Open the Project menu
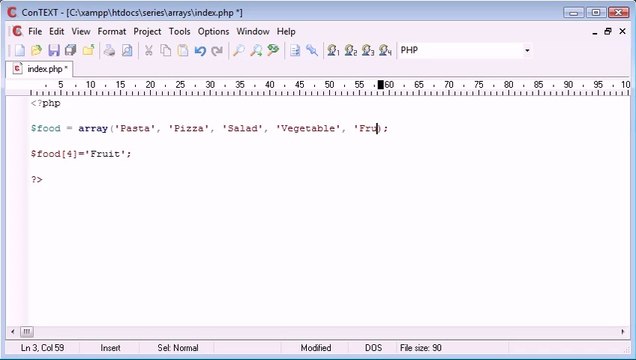Viewport: 636px width, 360px height. pyautogui.click(x=147, y=31)
